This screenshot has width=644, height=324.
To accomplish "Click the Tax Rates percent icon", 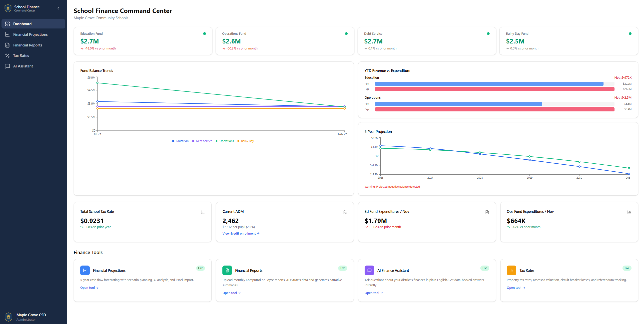I will [x=7, y=55].
